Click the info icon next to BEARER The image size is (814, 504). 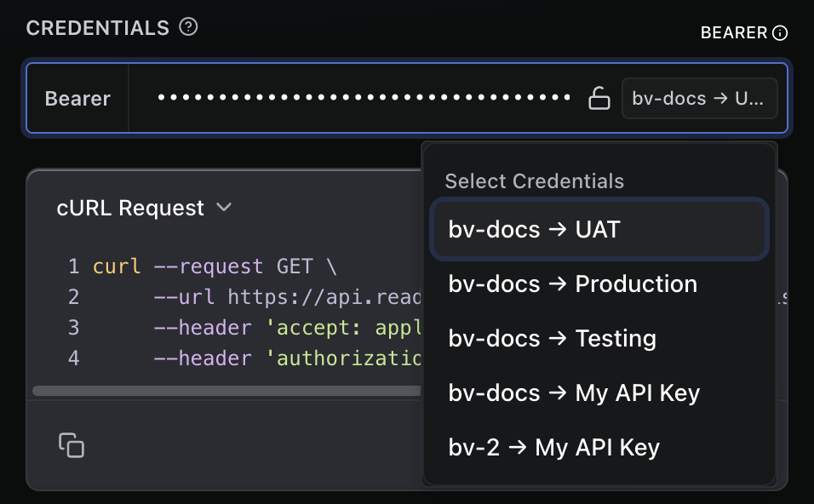tap(780, 32)
